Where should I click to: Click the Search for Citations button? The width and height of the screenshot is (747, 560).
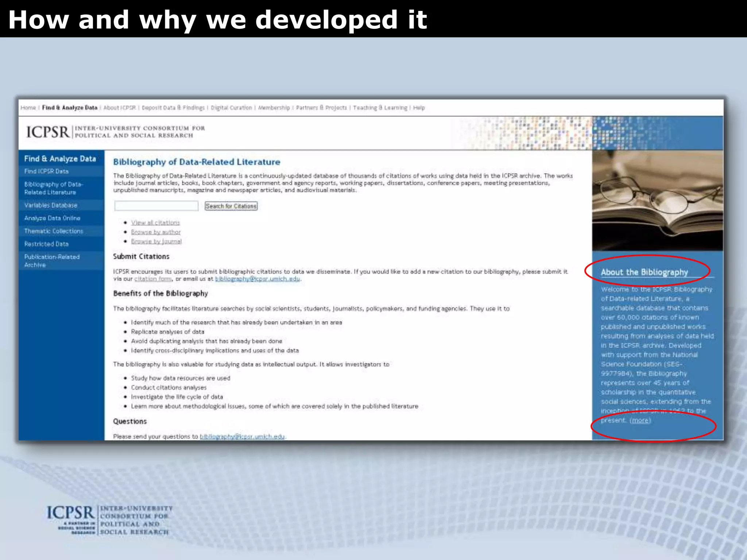tap(231, 206)
